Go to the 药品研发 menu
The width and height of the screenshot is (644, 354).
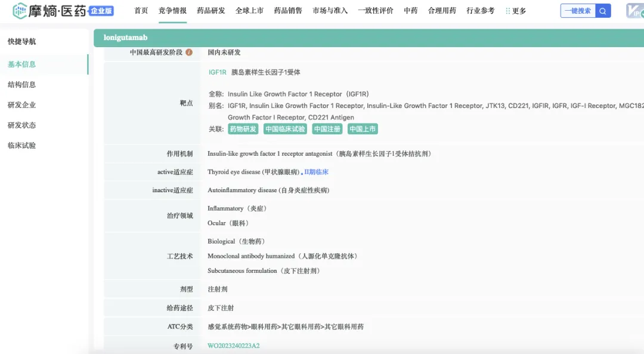(x=211, y=11)
